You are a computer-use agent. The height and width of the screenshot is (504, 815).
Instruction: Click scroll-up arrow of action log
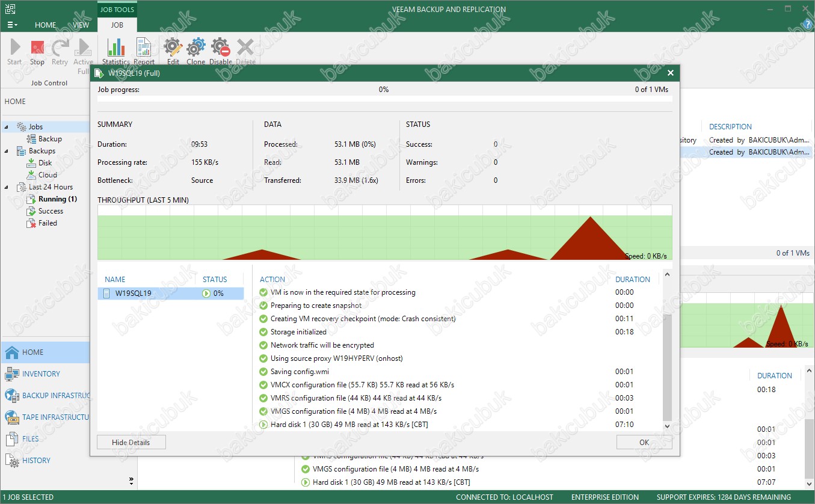pos(667,274)
